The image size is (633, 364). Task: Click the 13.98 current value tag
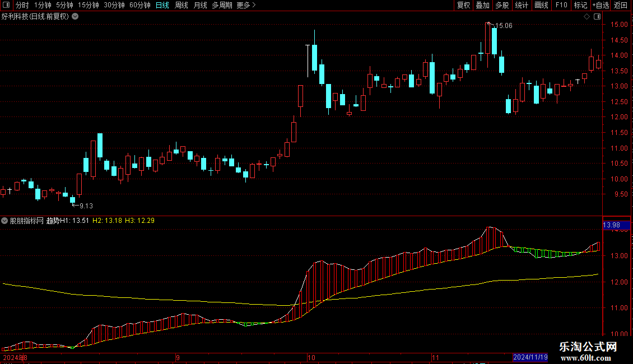click(x=612, y=225)
